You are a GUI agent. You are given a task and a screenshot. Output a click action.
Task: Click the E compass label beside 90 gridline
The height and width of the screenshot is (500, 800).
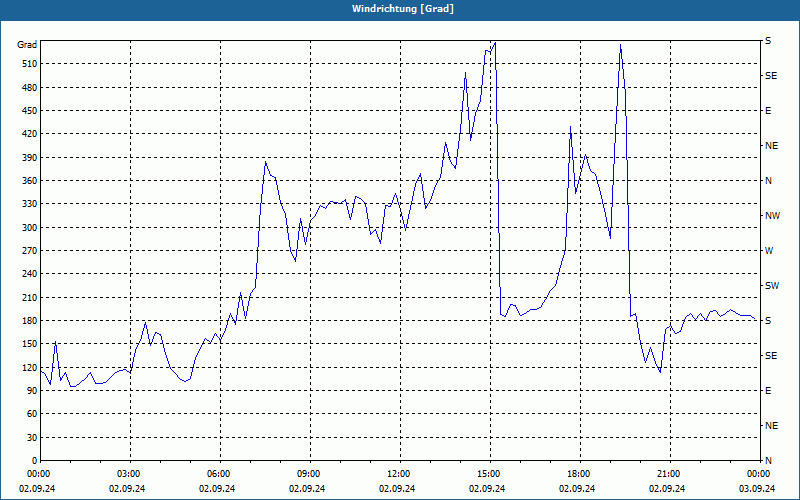768,391
